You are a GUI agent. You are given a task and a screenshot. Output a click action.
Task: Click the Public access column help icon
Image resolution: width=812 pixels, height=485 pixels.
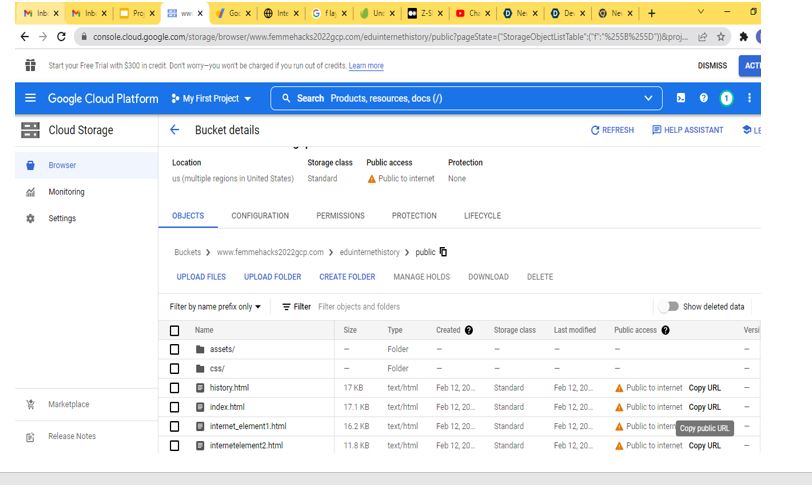click(665, 330)
